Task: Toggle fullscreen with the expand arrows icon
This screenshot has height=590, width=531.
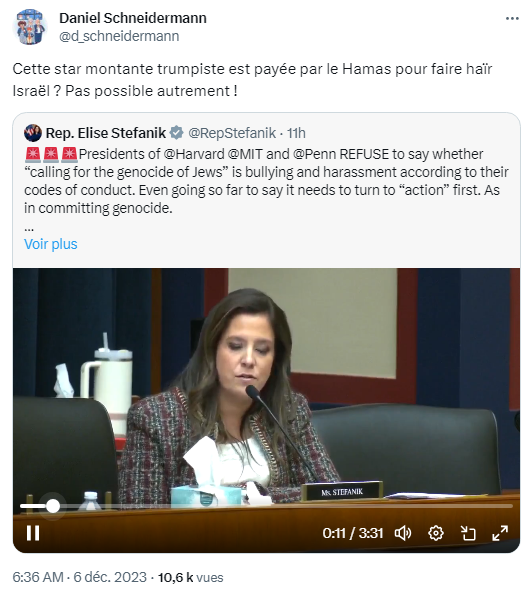Action: tap(500, 533)
